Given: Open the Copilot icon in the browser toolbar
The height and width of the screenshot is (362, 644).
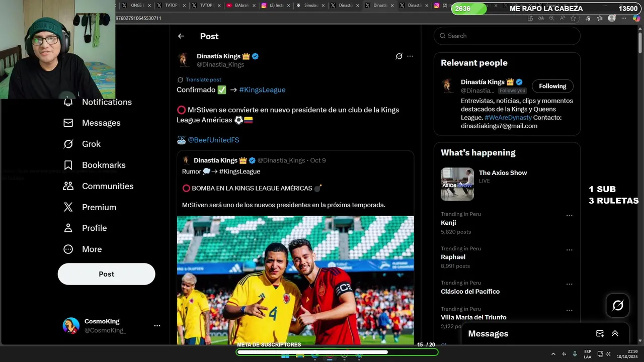Looking at the screenshot, I should tap(635, 18).
